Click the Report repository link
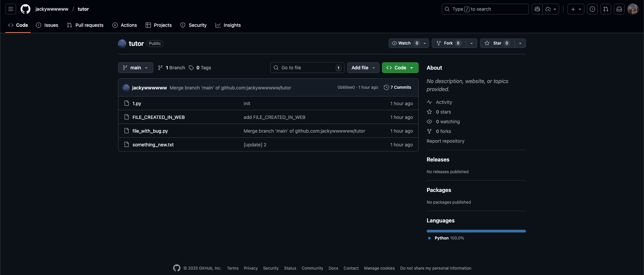 [445, 141]
